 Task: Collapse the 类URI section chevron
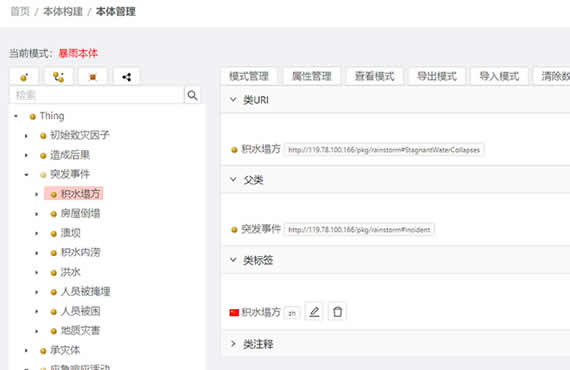233,99
